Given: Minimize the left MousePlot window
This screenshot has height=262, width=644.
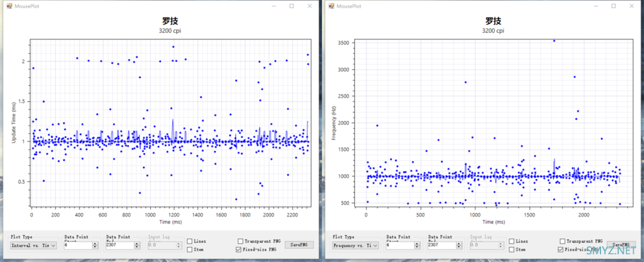Looking at the screenshot, I should click(x=274, y=6).
